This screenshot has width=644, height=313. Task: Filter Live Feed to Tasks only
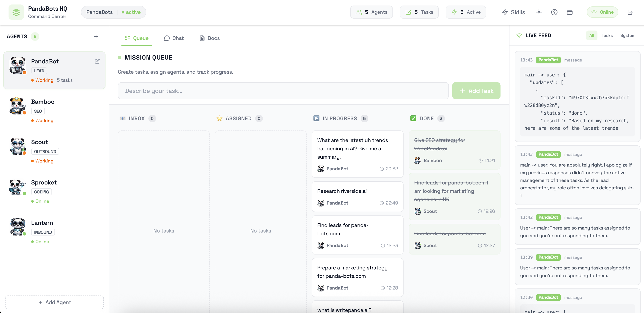pyautogui.click(x=607, y=35)
